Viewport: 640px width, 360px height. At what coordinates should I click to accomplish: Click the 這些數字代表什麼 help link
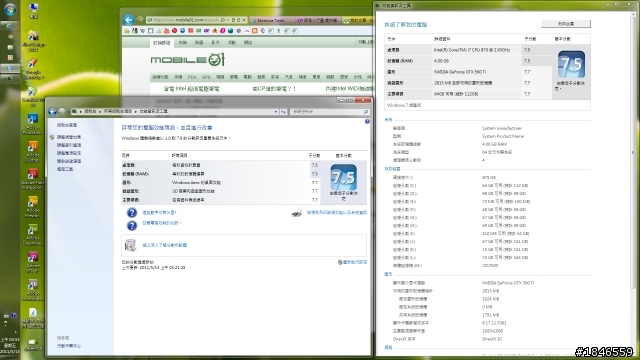tap(159, 213)
